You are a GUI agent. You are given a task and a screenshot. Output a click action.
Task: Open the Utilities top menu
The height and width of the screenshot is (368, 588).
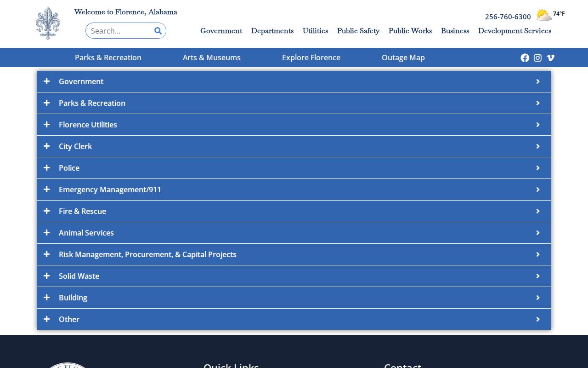(x=315, y=31)
